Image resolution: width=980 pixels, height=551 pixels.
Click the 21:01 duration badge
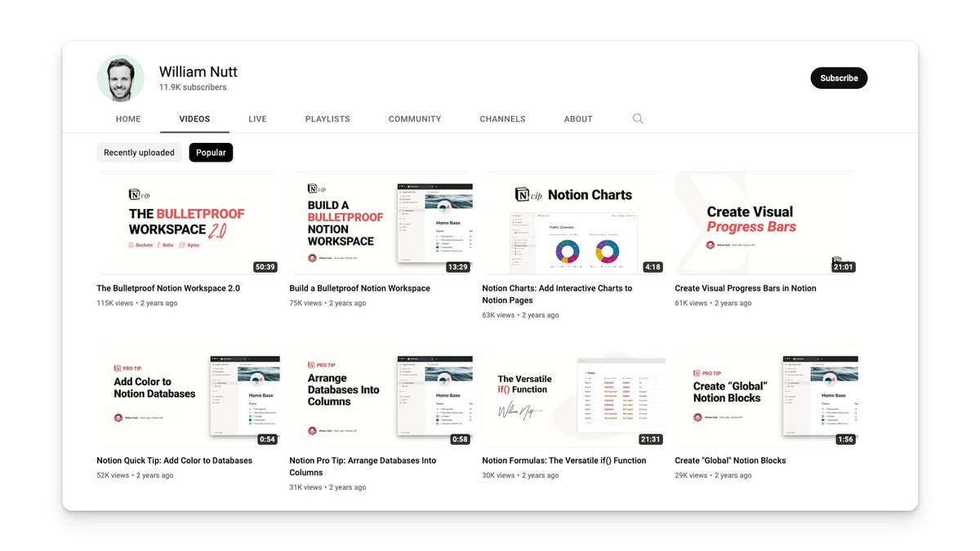(x=844, y=267)
